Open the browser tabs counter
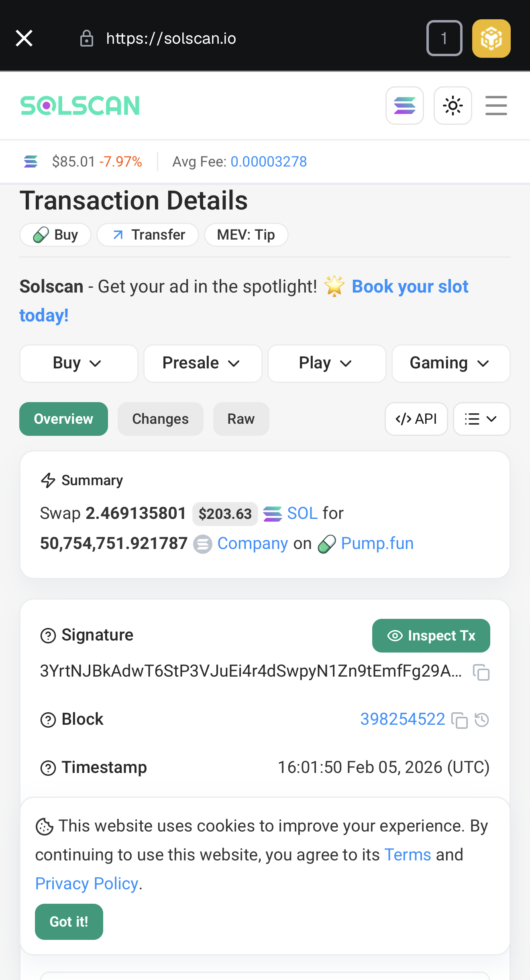 (x=444, y=39)
